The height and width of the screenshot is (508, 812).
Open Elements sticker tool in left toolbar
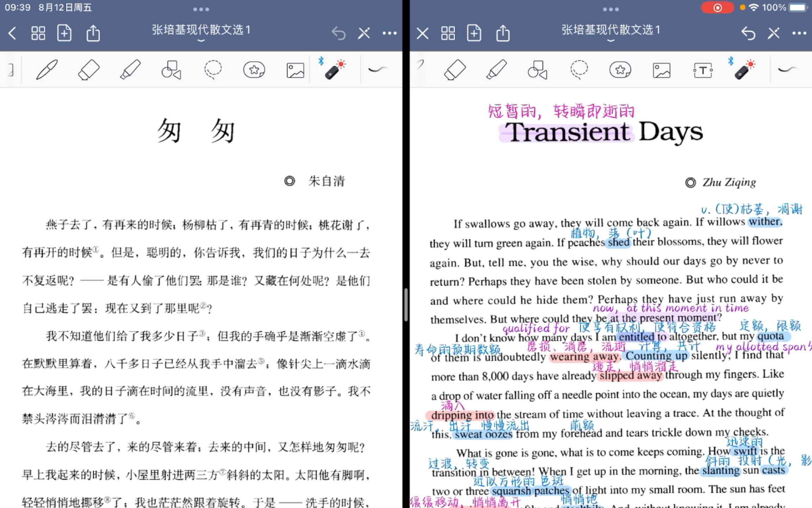click(254, 69)
